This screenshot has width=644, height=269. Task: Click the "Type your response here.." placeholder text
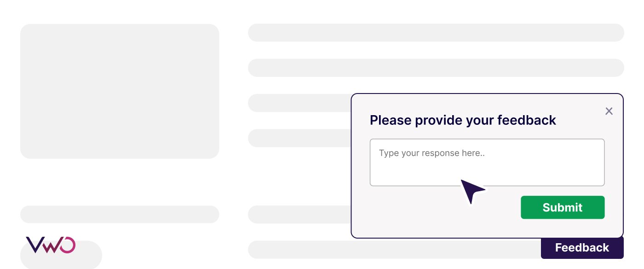[431, 153]
